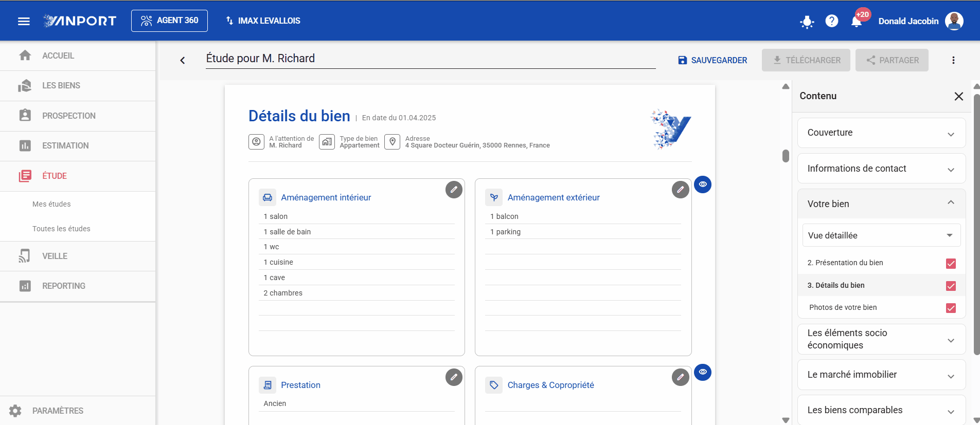The height and width of the screenshot is (425, 980).
Task: Open the Donald Jacobin user name
Action: [x=908, y=21]
